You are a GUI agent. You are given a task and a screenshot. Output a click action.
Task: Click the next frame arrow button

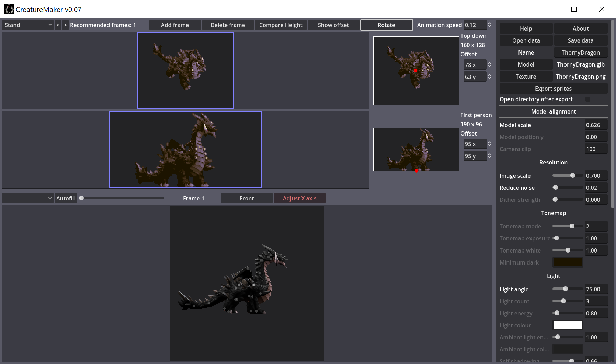pos(65,25)
